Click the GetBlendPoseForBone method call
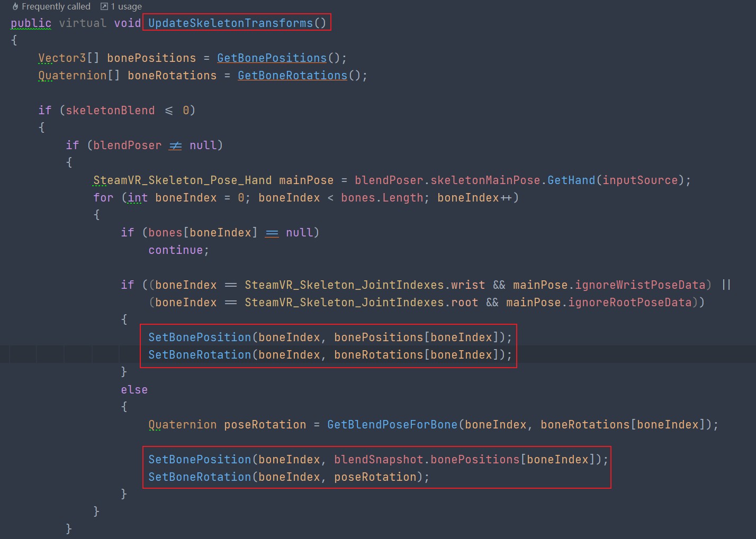This screenshot has width=756, height=539. tap(392, 424)
